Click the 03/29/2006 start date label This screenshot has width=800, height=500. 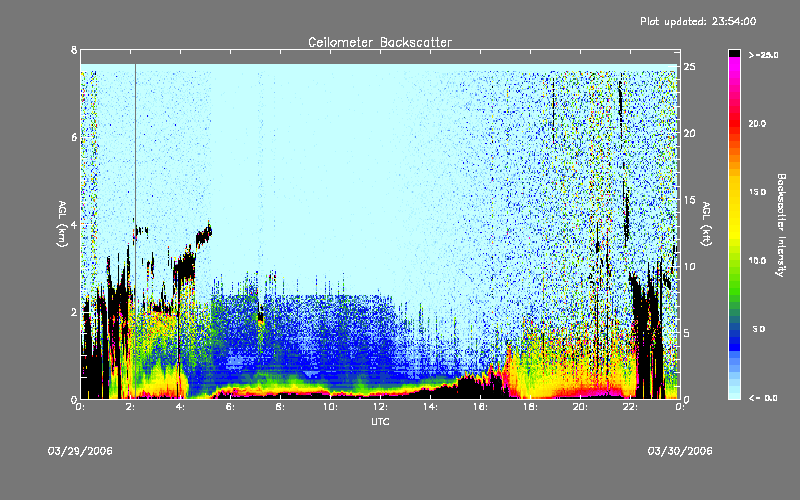click(80, 451)
